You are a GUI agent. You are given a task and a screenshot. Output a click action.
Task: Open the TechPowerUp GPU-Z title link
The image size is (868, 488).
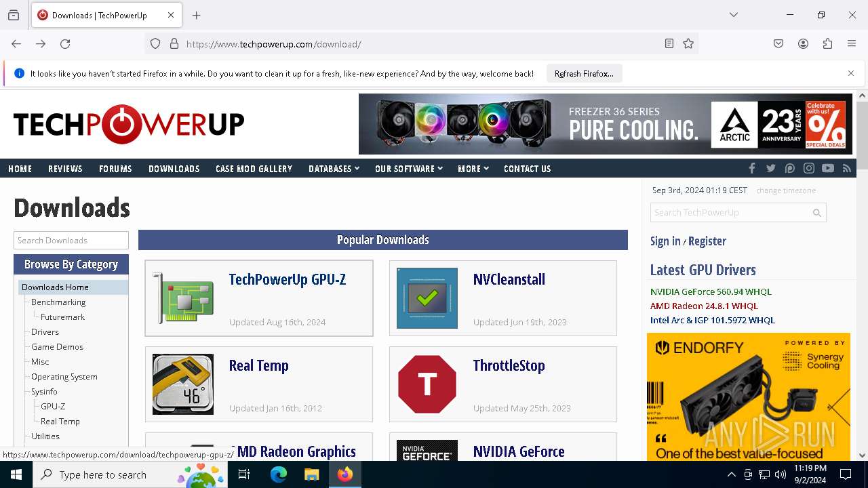click(x=288, y=279)
